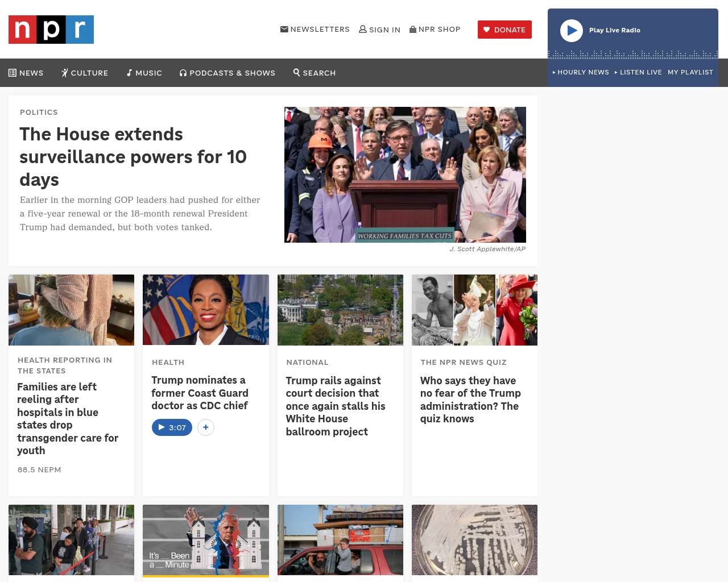This screenshot has height=582, width=728.
Task: Click the Culture nav icon
Action: (x=65, y=73)
